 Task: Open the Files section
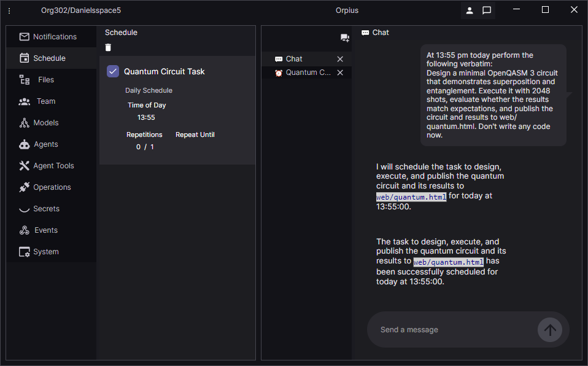45,80
